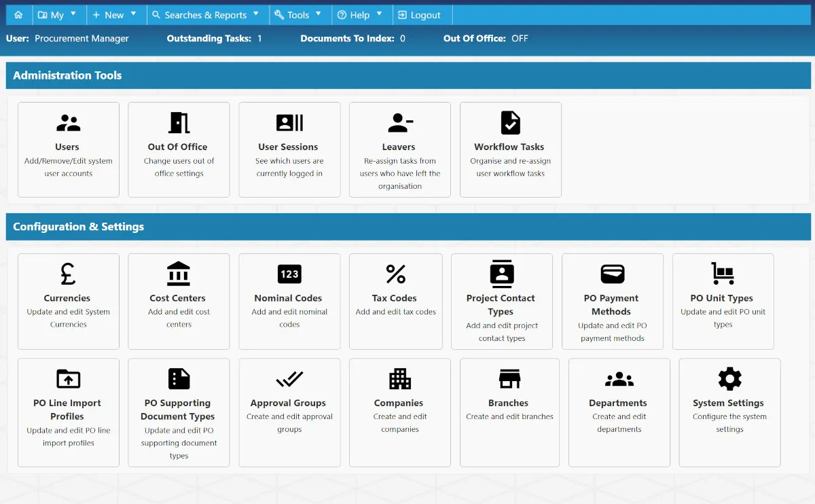Viewport: 815px width, 504px height.
Task: Expand the My menu dropdown arrow
Action: 73,13
